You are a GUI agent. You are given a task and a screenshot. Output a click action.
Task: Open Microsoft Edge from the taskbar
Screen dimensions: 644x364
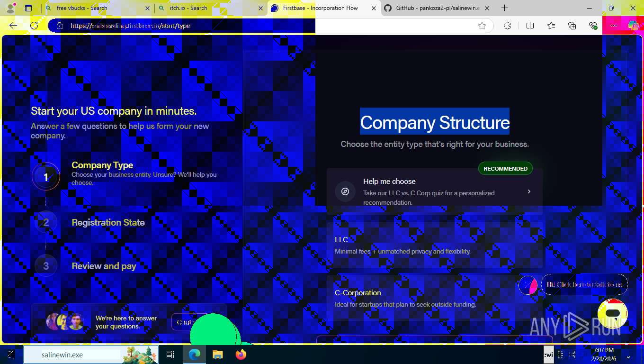[x=194, y=354]
